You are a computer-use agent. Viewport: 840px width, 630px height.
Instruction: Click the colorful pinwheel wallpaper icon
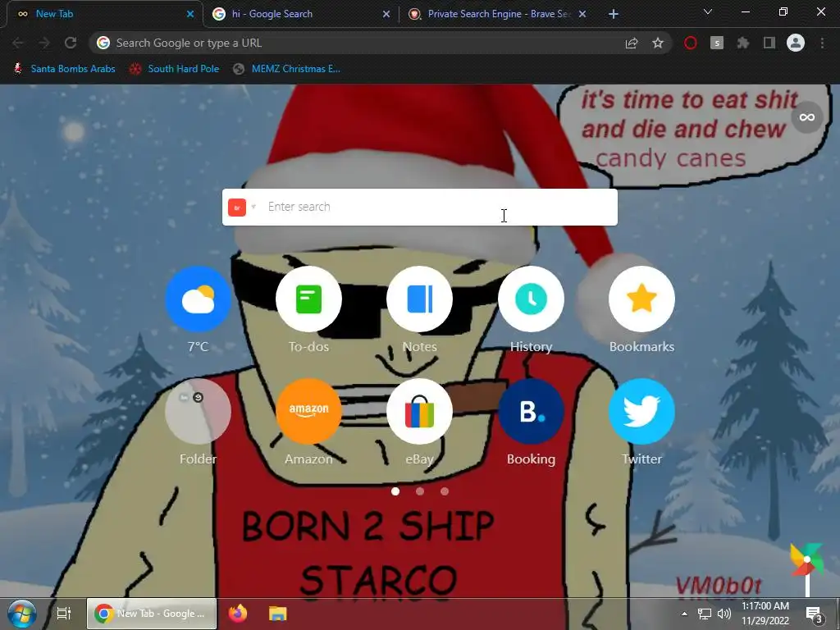[807, 559]
